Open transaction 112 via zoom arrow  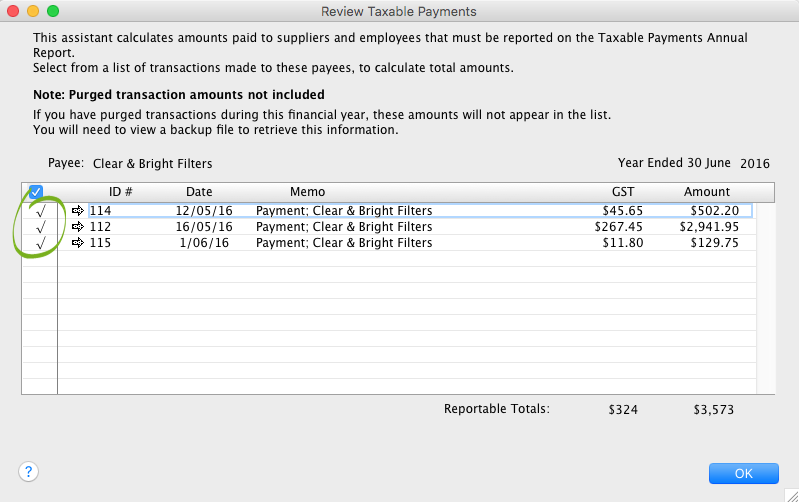(79, 227)
